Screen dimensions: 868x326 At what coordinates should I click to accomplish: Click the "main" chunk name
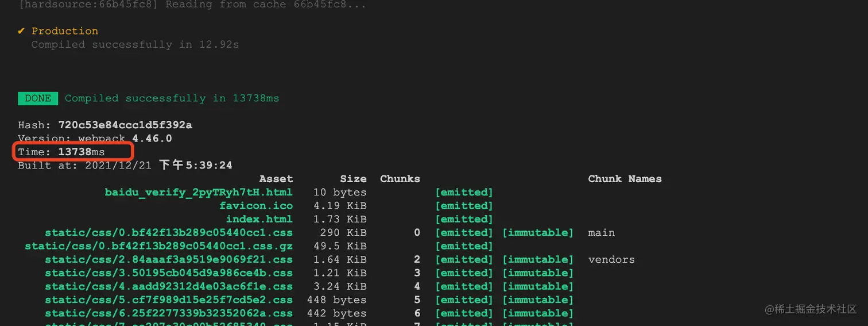click(602, 233)
